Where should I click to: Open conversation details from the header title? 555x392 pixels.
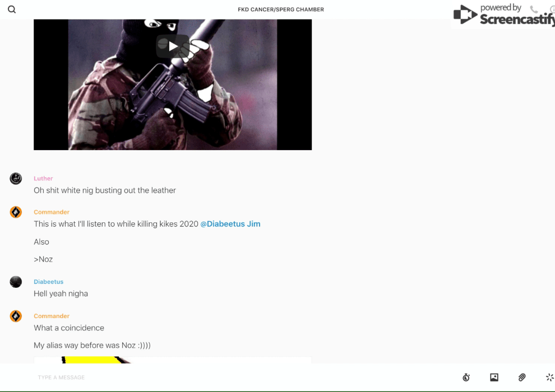point(281,10)
